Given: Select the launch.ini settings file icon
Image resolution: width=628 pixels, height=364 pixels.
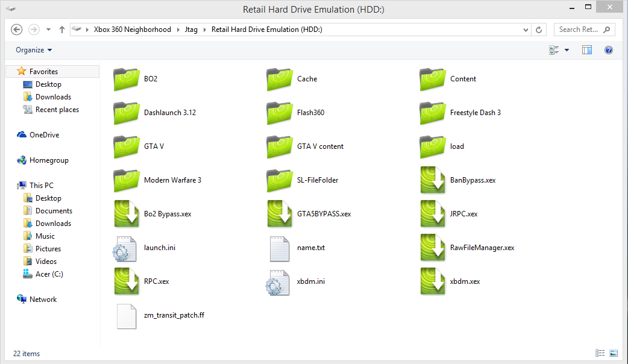Looking at the screenshot, I should pyautogui.click(x=125, y=249).
